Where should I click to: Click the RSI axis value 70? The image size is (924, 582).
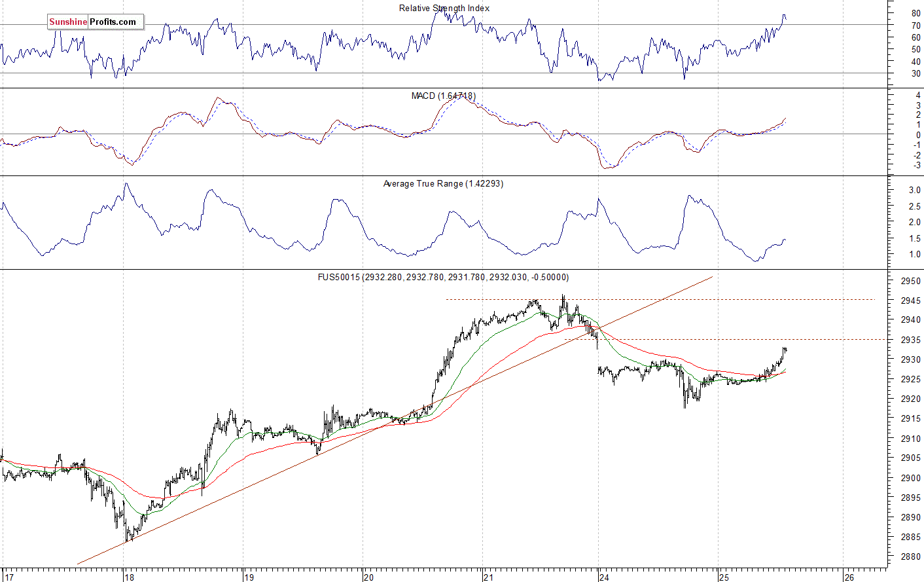(916, 26)
